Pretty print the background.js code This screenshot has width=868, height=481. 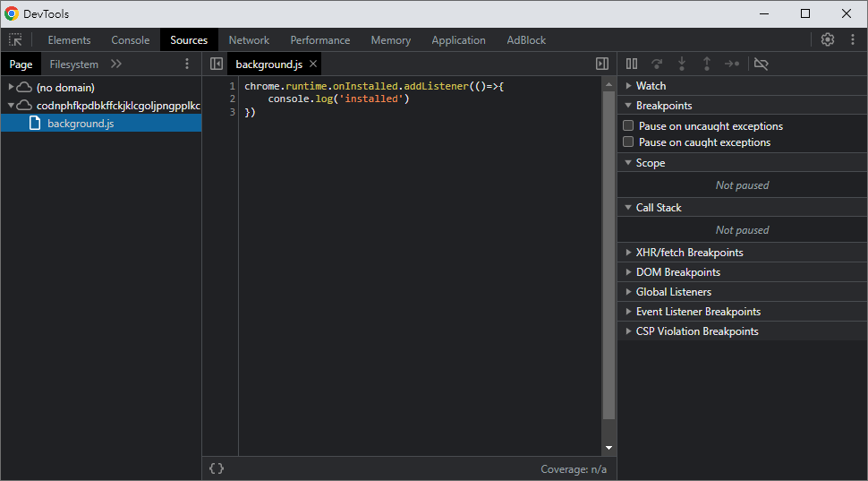coord(217,468)
